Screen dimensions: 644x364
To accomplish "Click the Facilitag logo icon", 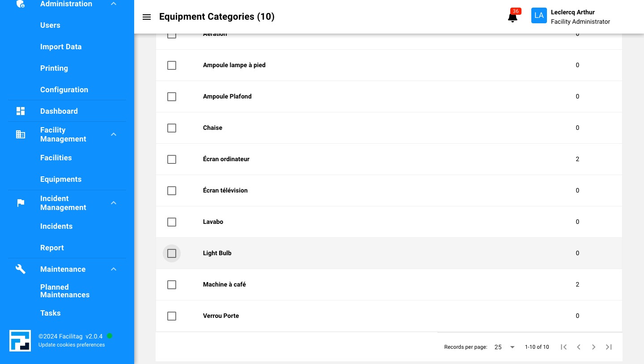I will click(20, 341).
